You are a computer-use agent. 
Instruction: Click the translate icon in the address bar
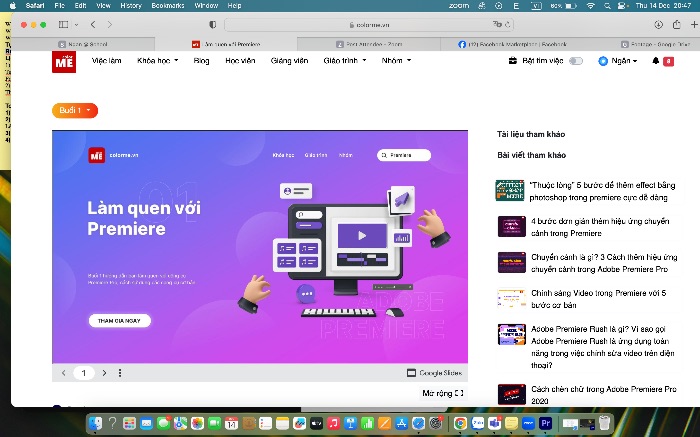(x=497, y=25)
